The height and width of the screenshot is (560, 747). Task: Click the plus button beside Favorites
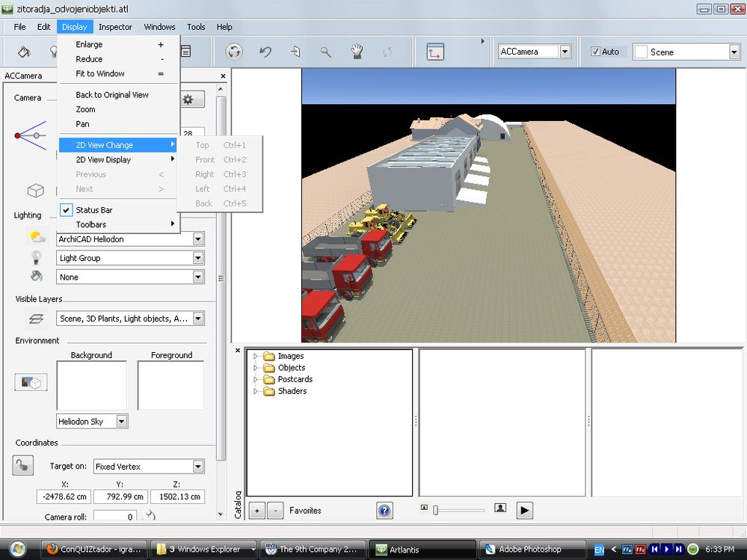[256, 511]
